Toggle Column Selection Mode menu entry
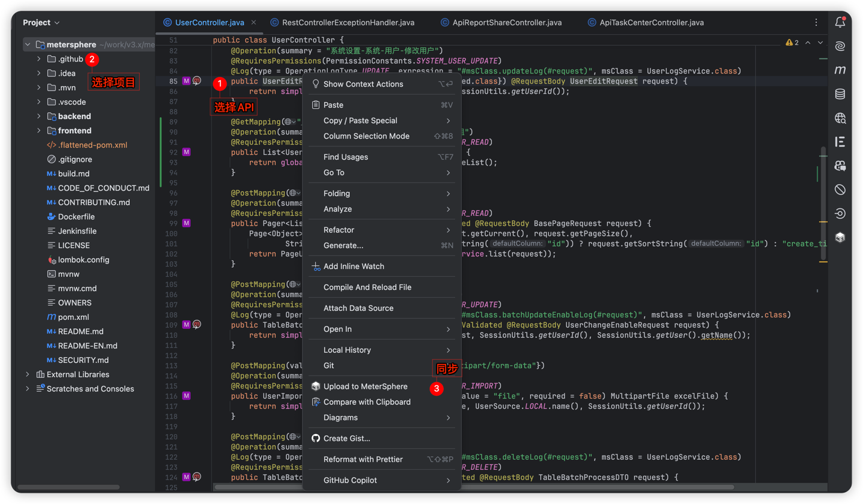Viewport: 863px width, 504px height. pos(382,136)
